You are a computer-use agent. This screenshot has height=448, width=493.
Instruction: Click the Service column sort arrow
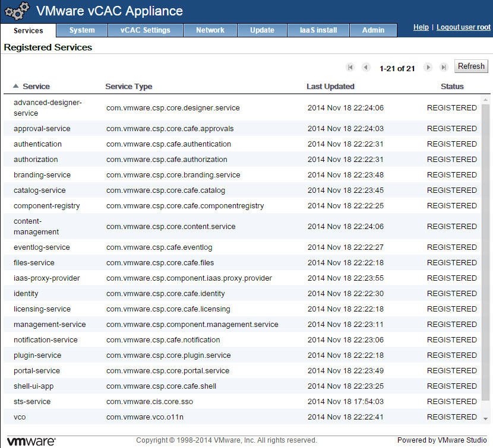click(16, 87)
